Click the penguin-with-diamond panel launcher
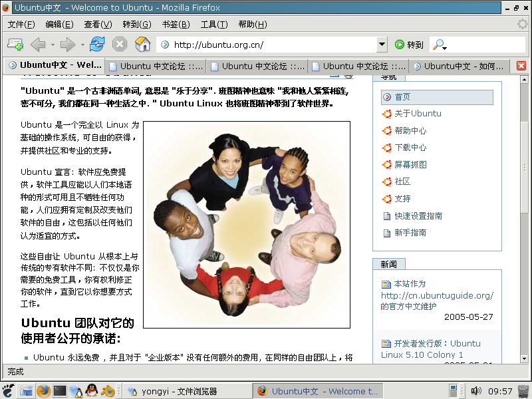This screenshot has height=399, width=532. [76, 391]
